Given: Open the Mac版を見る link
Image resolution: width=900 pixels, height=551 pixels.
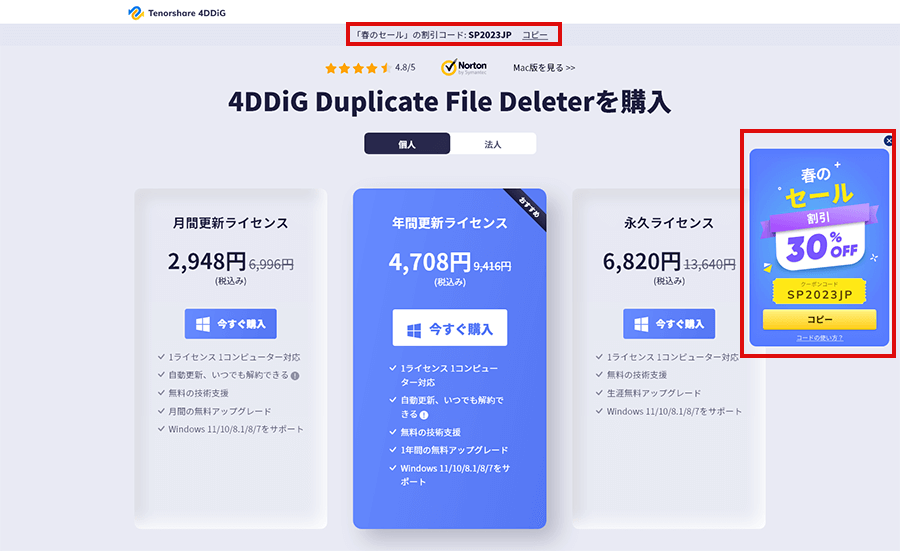Looking at the screenshot, I should (544, 68).
